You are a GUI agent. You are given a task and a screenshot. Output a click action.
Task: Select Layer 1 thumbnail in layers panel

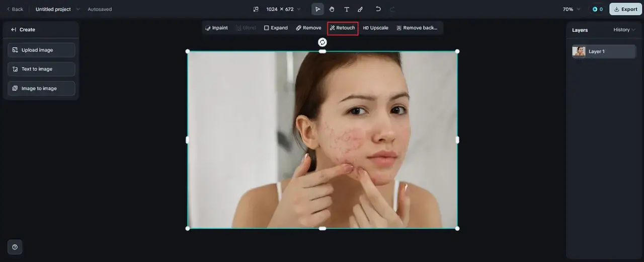(579, 51)
